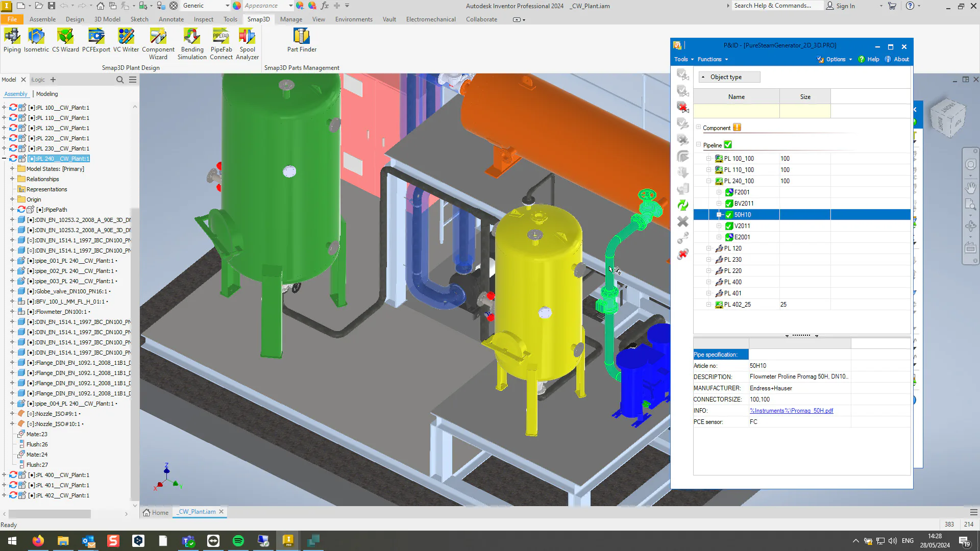Click the grey X delete icon in P&ID toolbar
Viewport: 980px width, 551px height.
tap(682, 221)
